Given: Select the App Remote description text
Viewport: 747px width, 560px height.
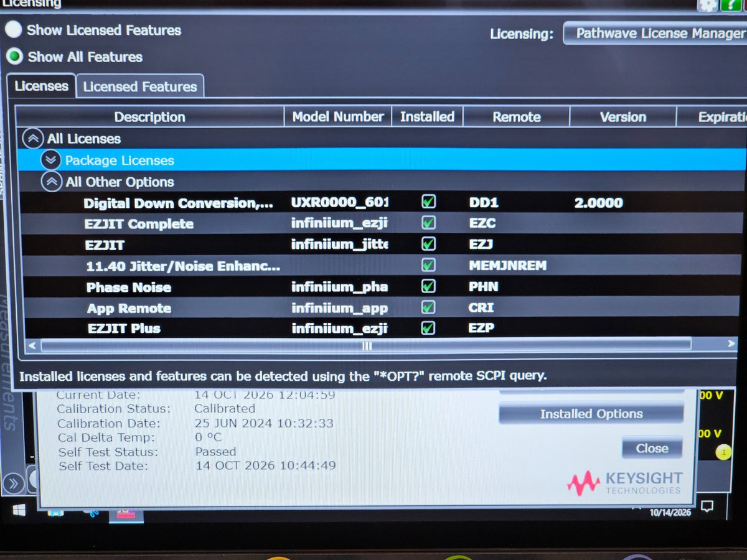Looking at the screenshot, I should pos(129,308).
